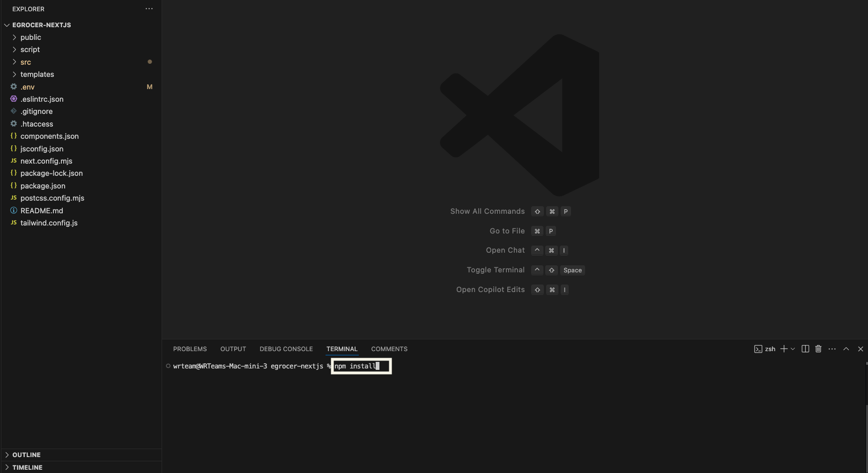Open the .gitignore file

click(37, 111)
